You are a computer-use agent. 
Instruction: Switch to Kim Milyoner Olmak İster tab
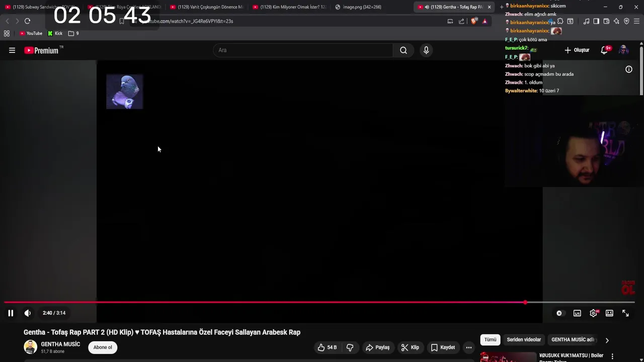tap(289, 7)
